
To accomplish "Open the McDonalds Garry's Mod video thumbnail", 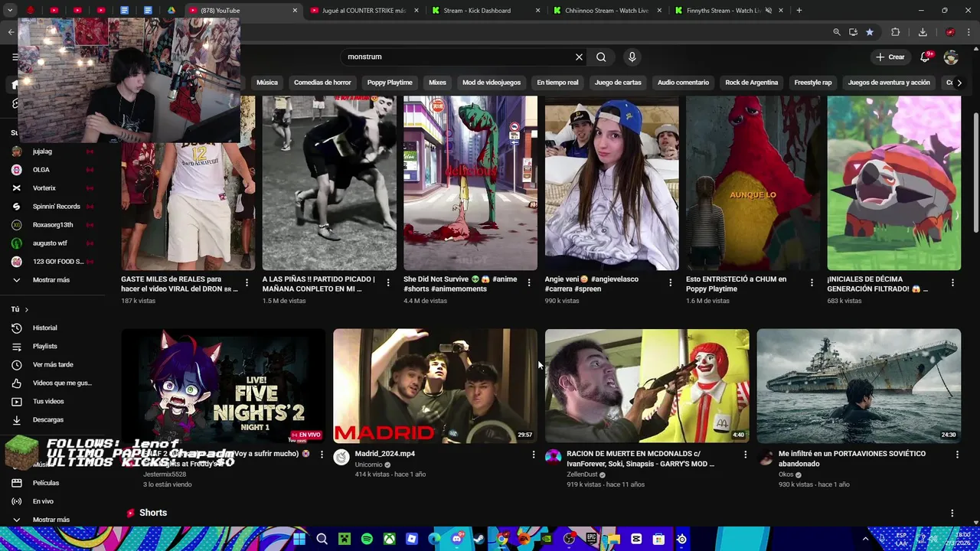I will [x=647, y=386].
